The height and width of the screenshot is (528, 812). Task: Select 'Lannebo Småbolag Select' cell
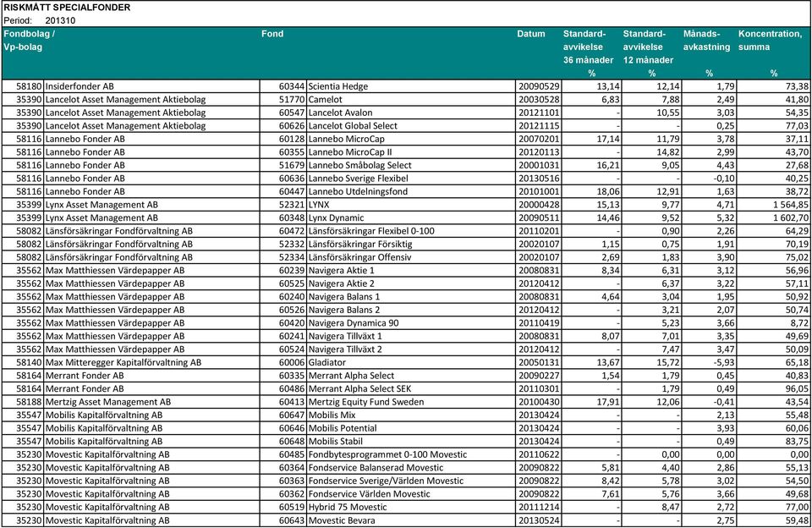coord(411,165)
